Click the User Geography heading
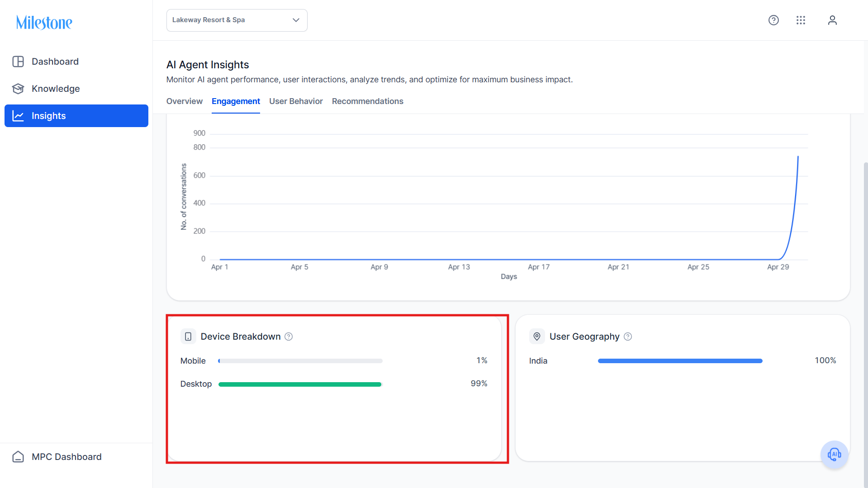Image resolution: width=868 pixels, height=488 pixels. [x=584, y=336]
